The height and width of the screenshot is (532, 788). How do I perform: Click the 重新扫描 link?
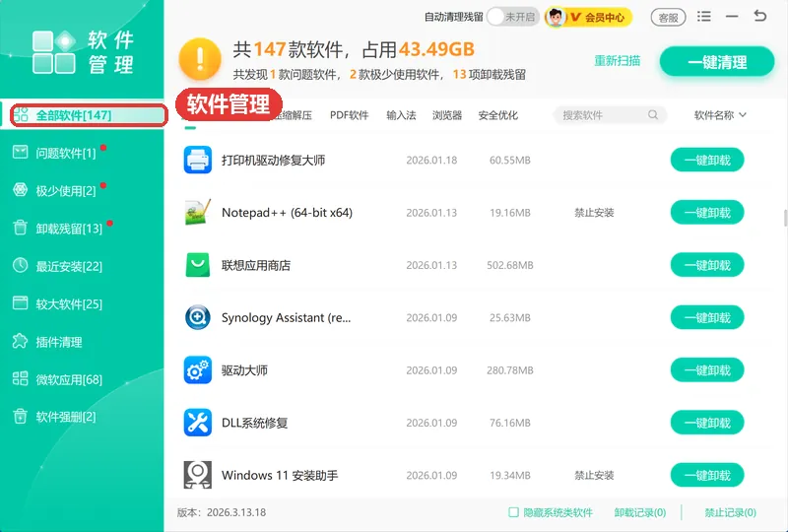(x=618, y=61)
